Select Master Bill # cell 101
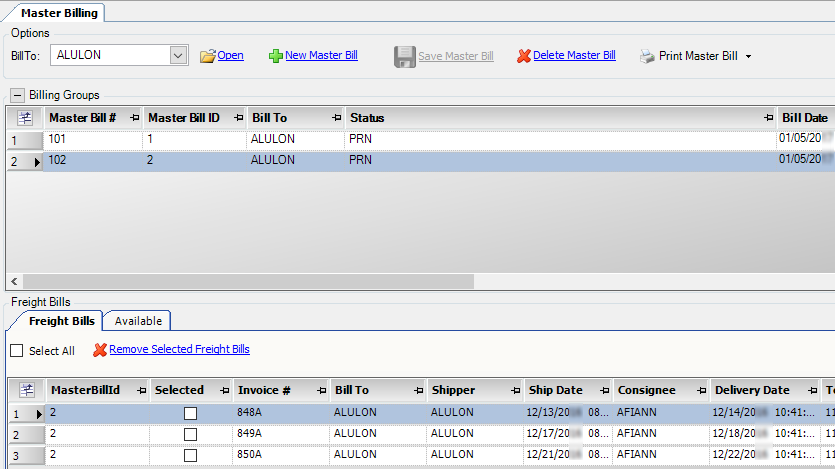 coord(93,139)
